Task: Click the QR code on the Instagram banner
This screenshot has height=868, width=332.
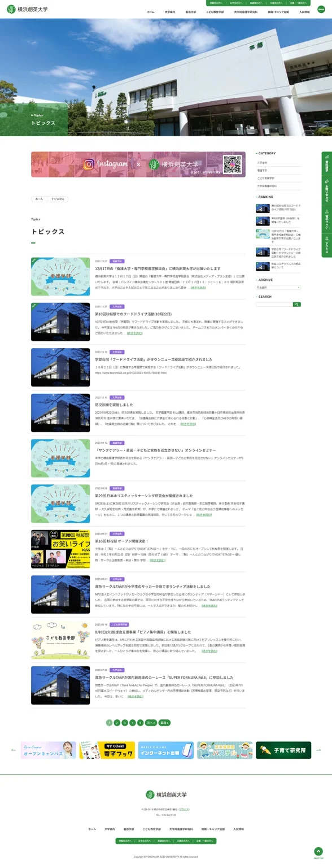Action: tap(232, 164)
